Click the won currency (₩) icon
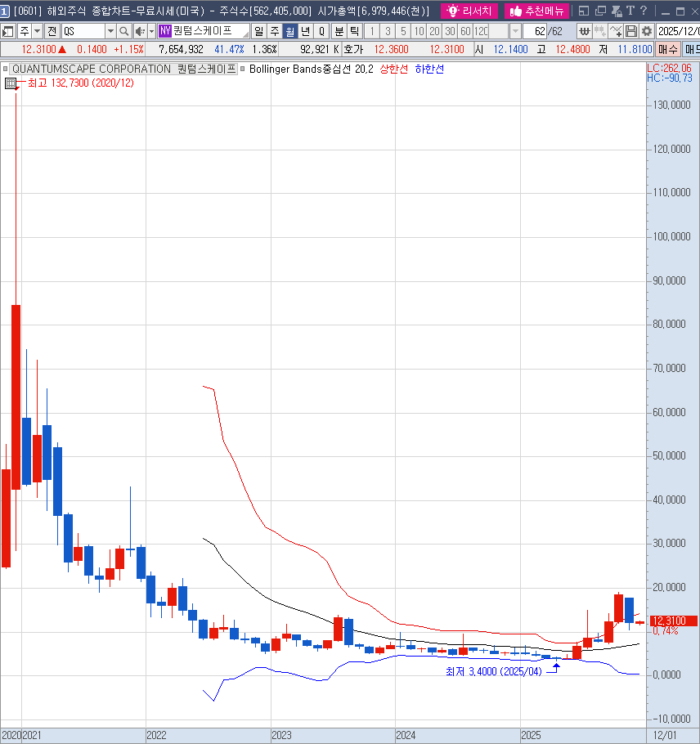This screenshot has width=700, height=744. click(x=584, y=31)
